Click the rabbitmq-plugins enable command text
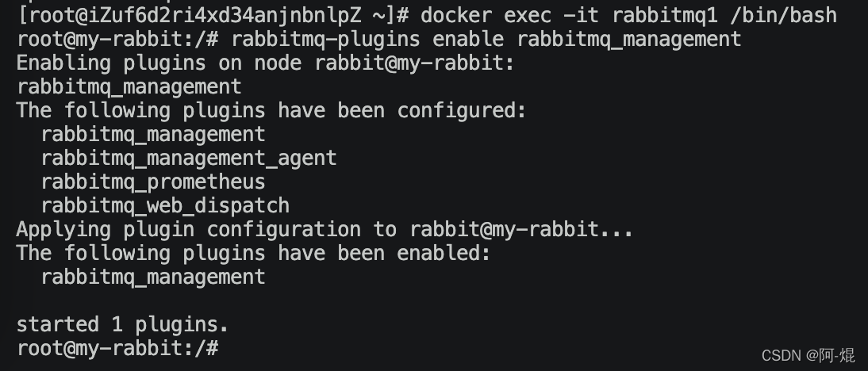 click(486, 40)
